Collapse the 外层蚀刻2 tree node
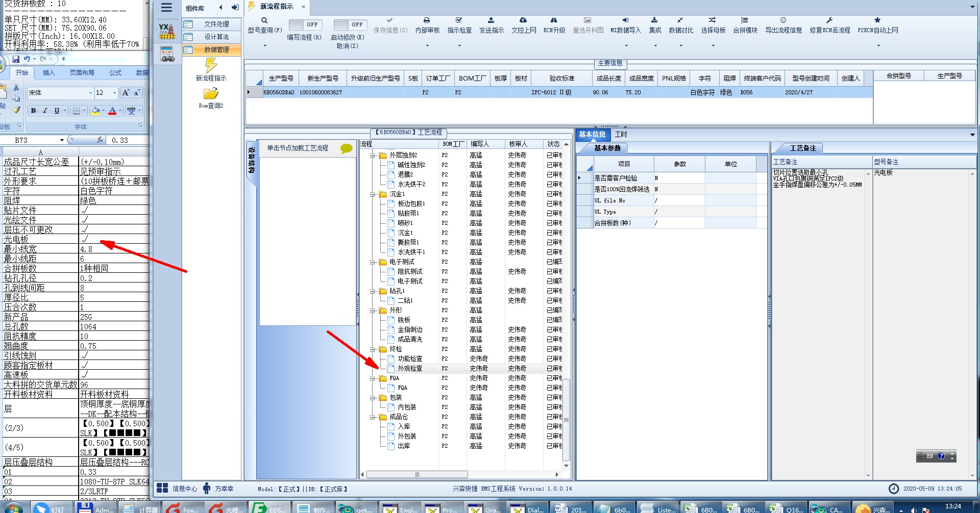 [373, 155]
